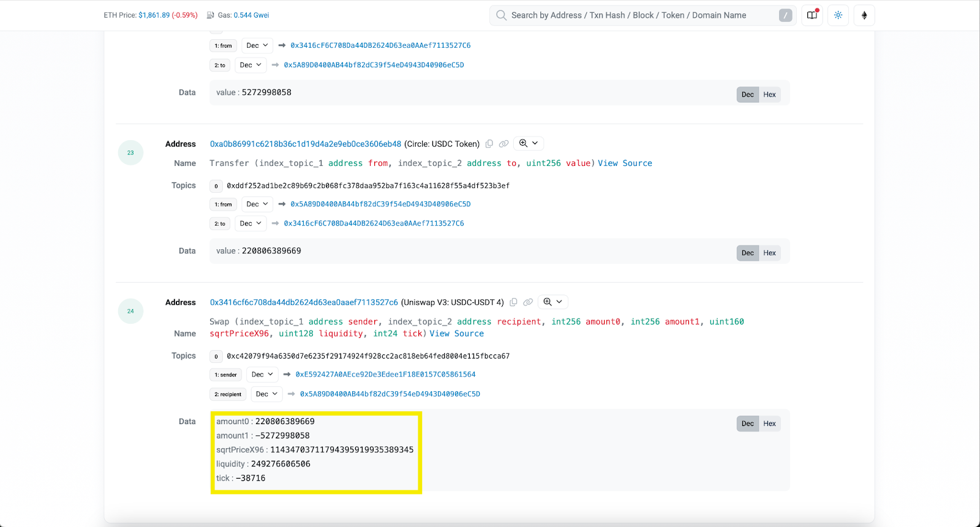This screenshot has width=980, height=527.
Task: Open sender address 0xE592427A...1564
Action: point(385,375)
